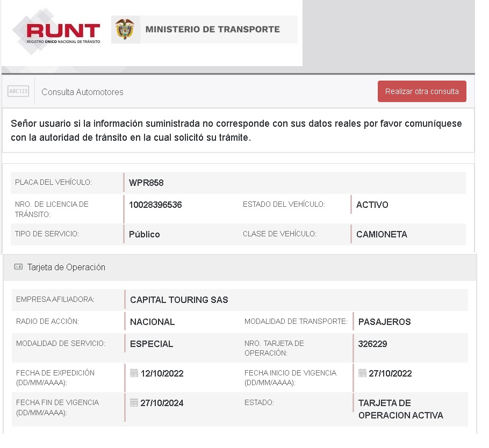Click the TARJETA DE OPERACION ACTIVA status
The height and width of the screenshot is (448, 489).
[400, 409]
